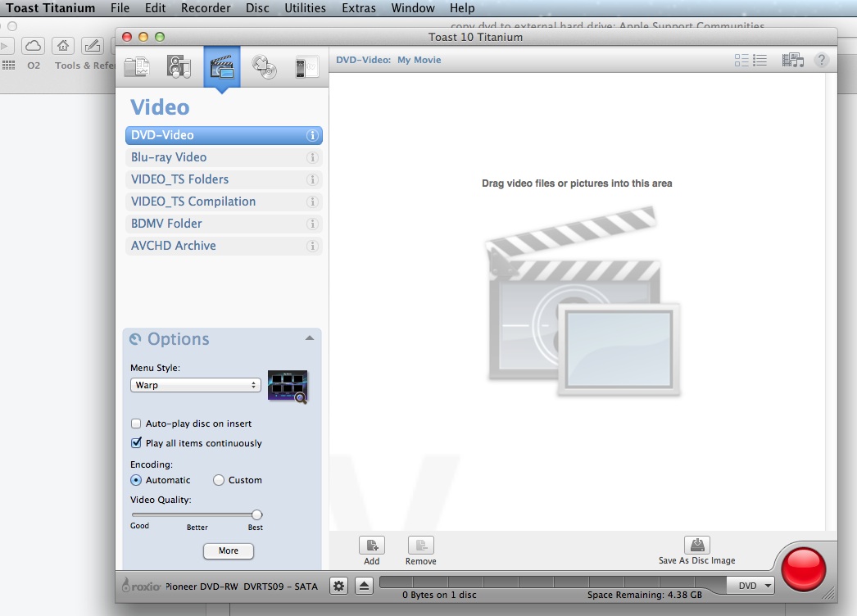The height and width of the screenshot is (616, 857).
Task: Select the Data project icon
Action: [136, 66]
